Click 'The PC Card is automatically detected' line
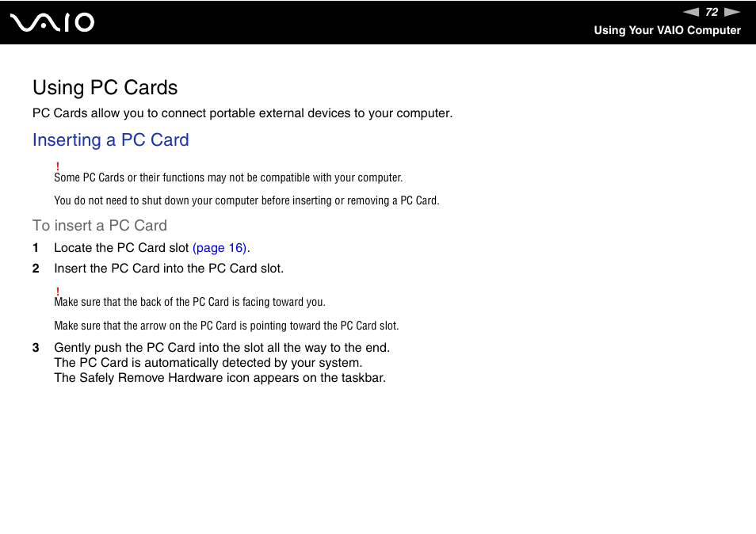This screenshot has width=756, height=534. [x=208, y=362]
